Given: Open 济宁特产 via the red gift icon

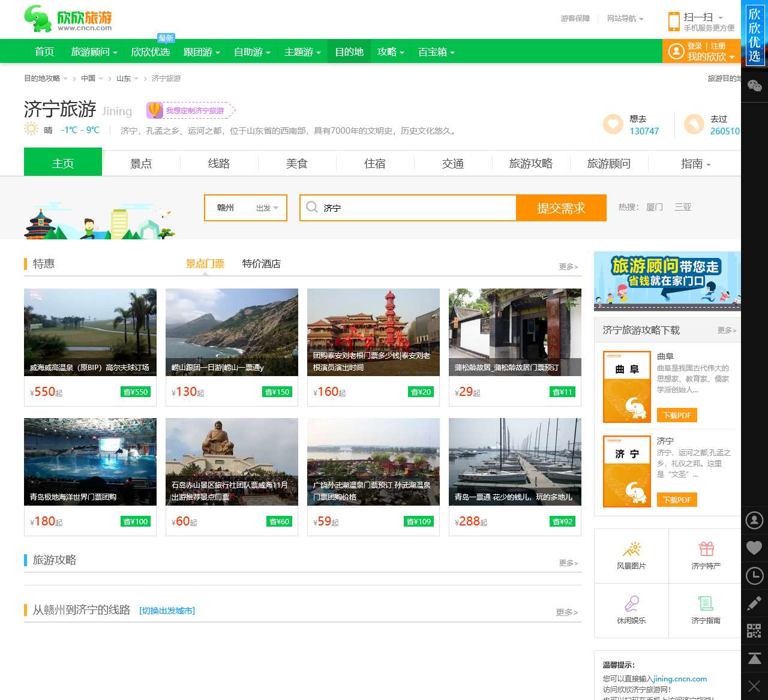Looking at the screenshot, I should tap(706, 549).
